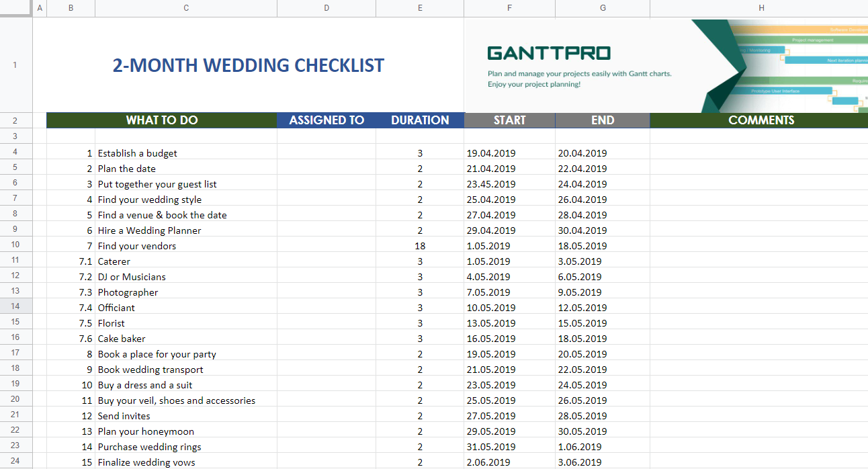
Task: Select row 10 header
Action: tap(15, 245)
